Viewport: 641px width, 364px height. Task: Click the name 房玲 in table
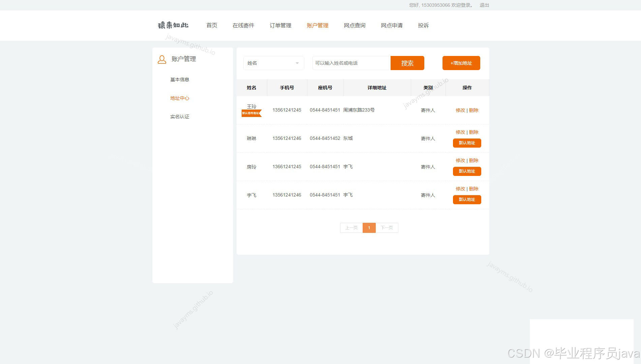pyautogui.click(x=251, y=167)
